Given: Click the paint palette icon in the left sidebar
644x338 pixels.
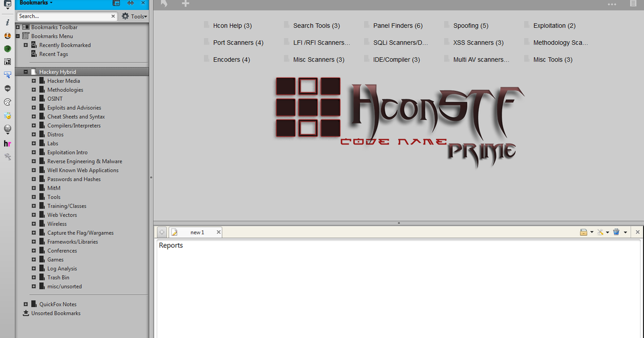Looking at the screenshot, I should tap(8, 102).
